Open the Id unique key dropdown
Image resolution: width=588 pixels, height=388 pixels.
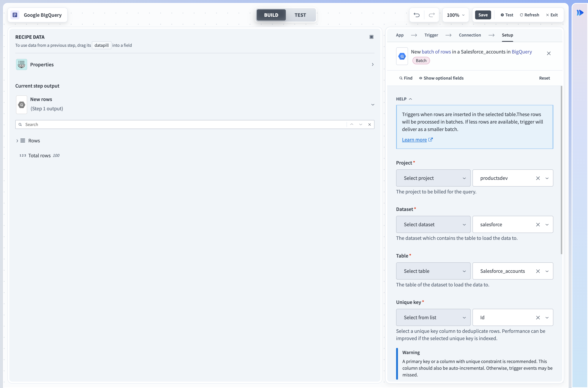(547, 318)
